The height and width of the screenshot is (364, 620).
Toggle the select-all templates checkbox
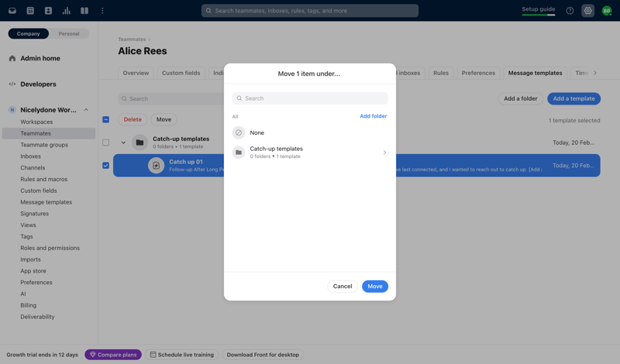106,119
